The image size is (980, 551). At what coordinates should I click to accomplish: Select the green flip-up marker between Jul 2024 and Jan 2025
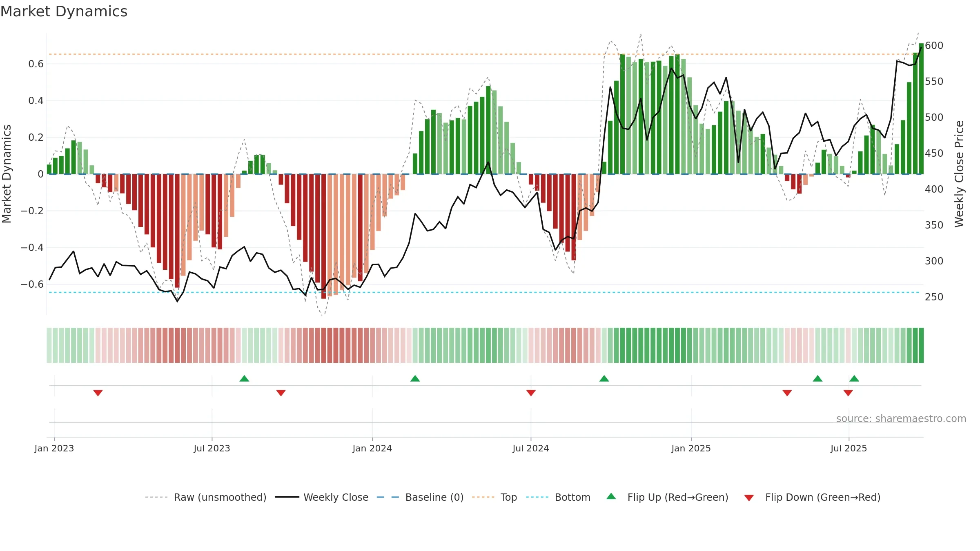click(604, 378)
